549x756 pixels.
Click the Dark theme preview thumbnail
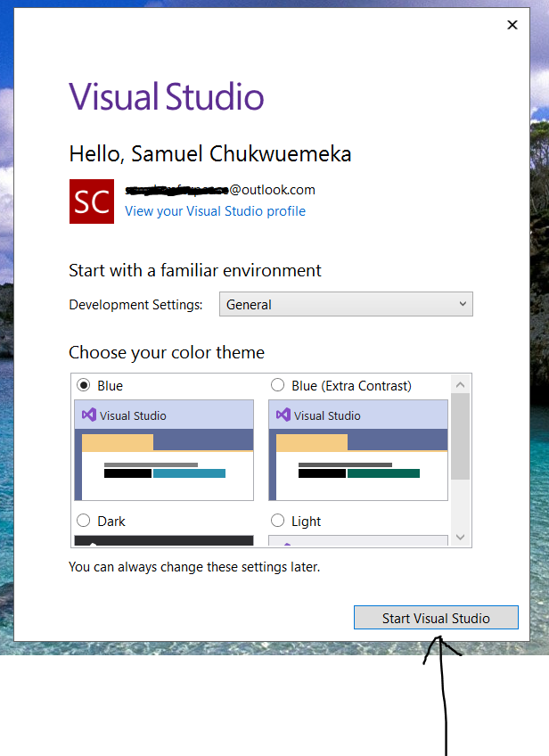coord(164,540)
